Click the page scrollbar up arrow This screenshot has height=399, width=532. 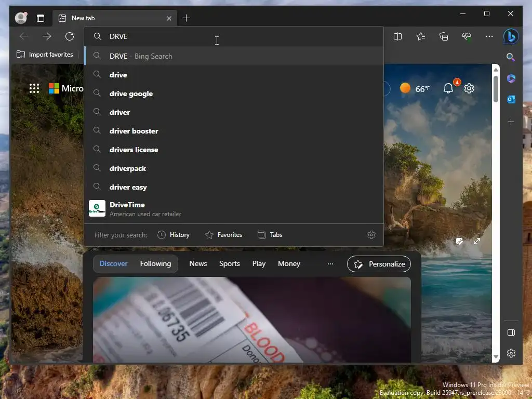pyautogui.click(x=496, y=70)
